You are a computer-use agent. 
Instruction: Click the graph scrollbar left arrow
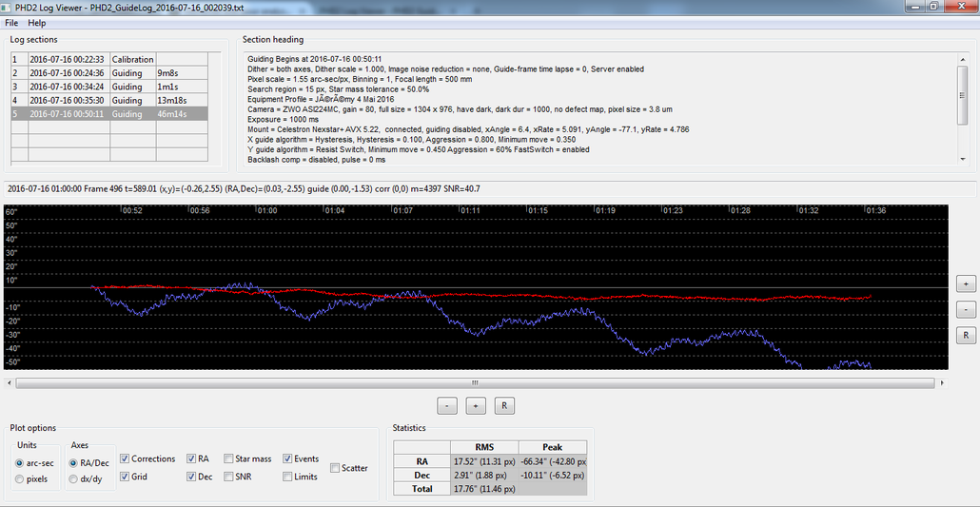coord(9,382)
